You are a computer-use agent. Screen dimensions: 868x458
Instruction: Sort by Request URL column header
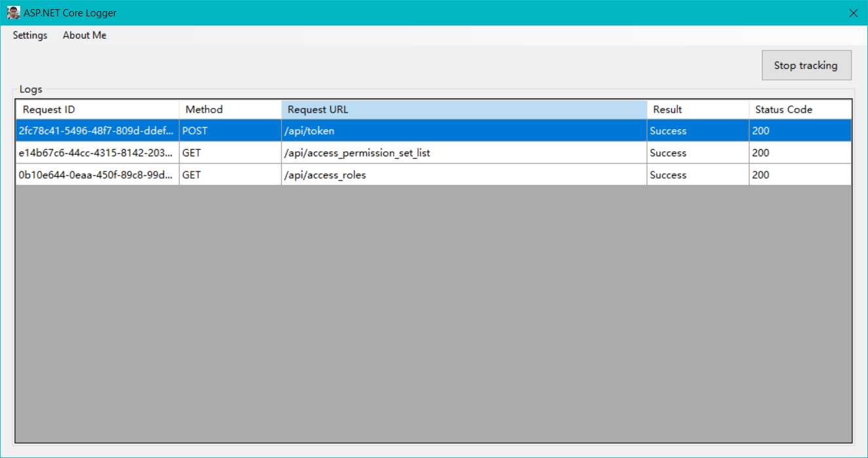[464, 109]
